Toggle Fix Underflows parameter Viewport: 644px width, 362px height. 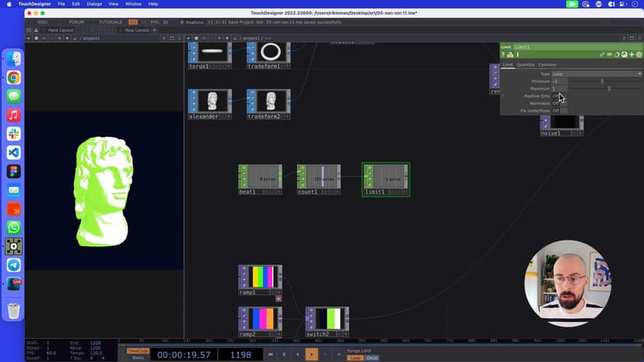tap(556, 111)
